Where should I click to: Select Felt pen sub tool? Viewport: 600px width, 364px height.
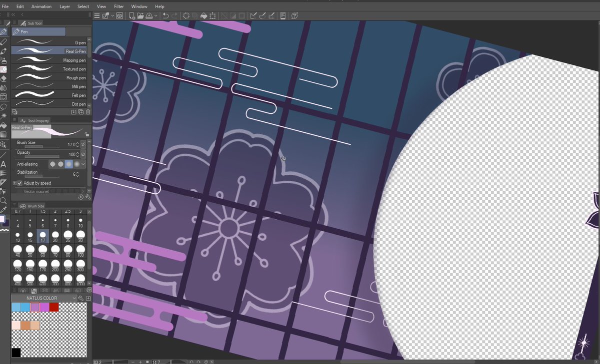49,95
